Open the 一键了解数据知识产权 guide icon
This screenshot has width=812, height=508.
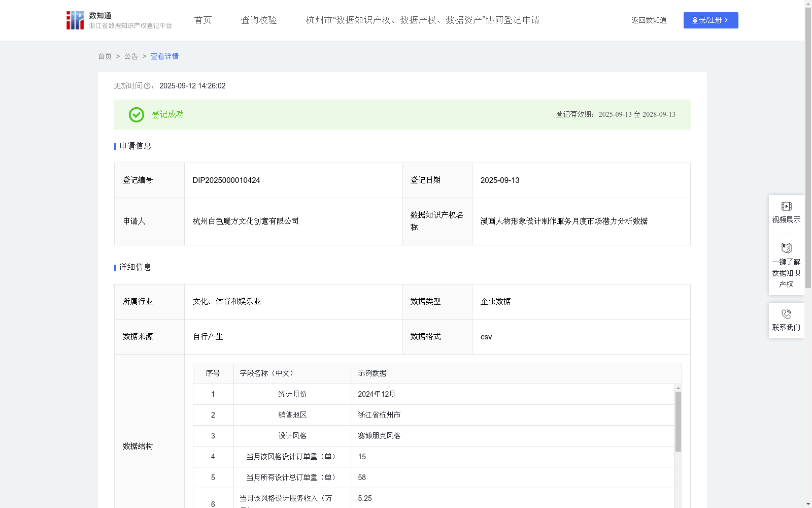pos(787,248)
